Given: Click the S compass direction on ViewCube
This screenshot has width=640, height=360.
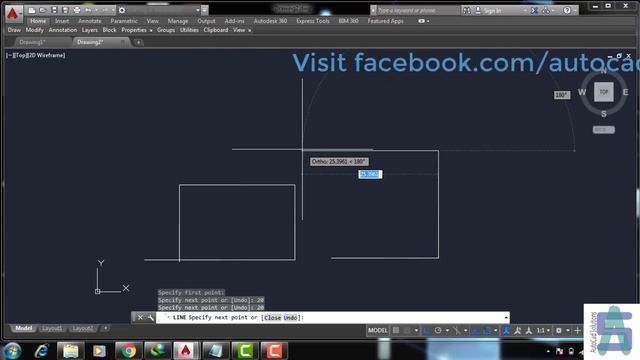Looking at the screenshot, I should point(604,114).
